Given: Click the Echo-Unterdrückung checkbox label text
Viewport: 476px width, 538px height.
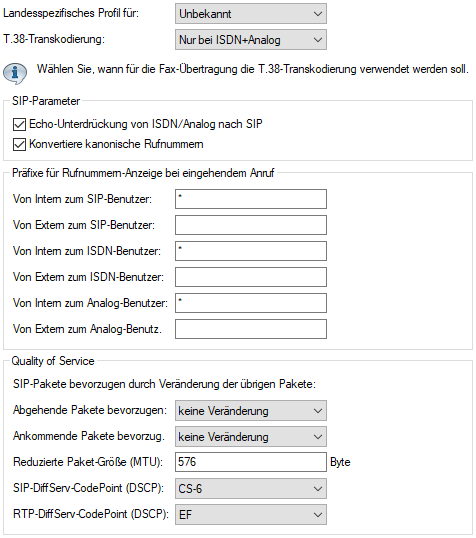Looking at the screenshot, I should point(146,124).
